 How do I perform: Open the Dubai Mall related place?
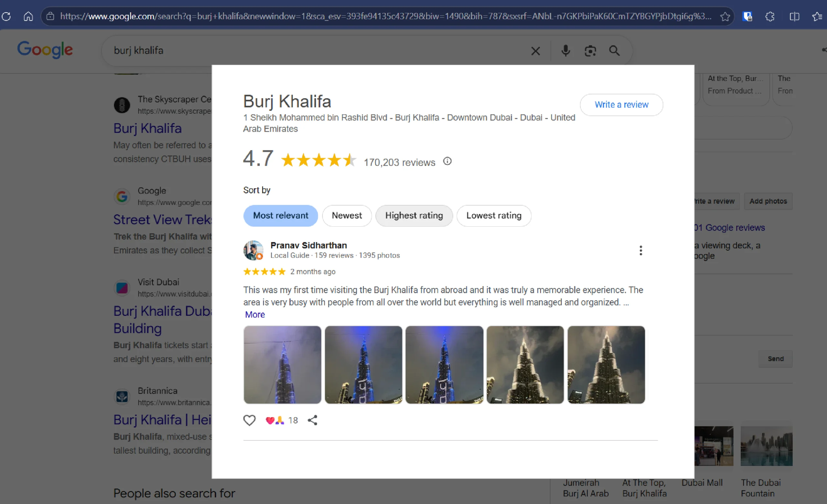tap(702, 482)
